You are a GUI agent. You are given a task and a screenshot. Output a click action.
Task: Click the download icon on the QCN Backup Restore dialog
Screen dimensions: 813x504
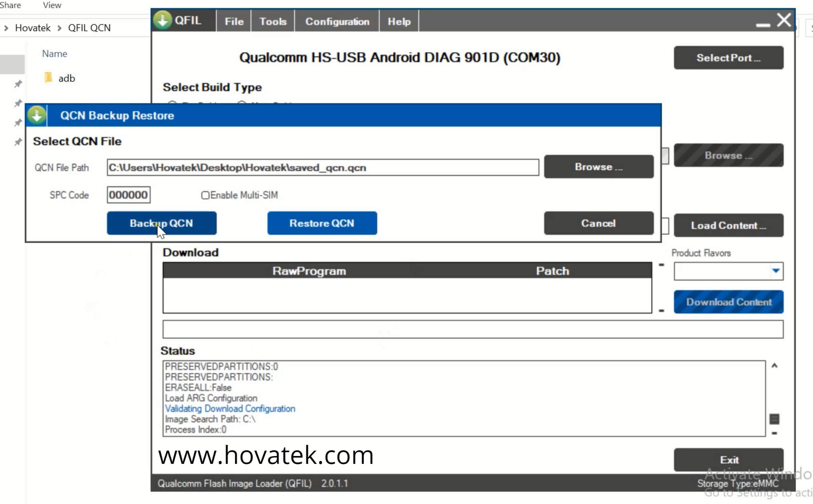pyautogui.click(x=36, y=115)
